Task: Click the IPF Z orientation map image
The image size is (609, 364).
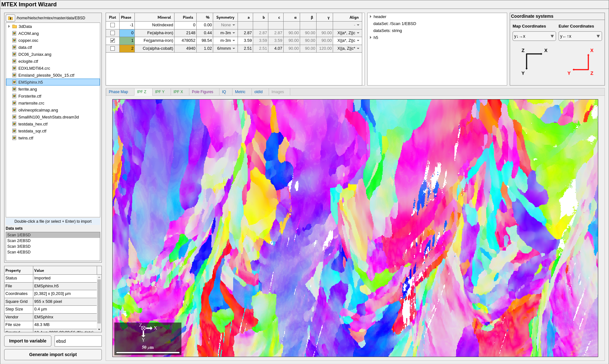Action: coord(355,228)
